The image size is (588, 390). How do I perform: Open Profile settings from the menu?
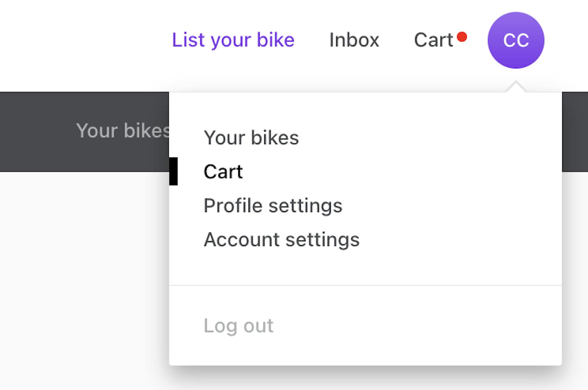pos(273,206)
